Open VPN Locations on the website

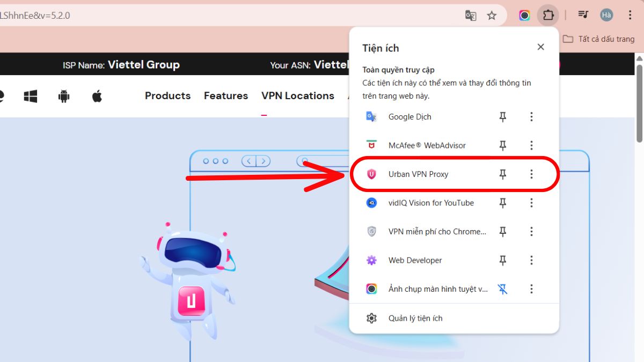coord(298,95)
